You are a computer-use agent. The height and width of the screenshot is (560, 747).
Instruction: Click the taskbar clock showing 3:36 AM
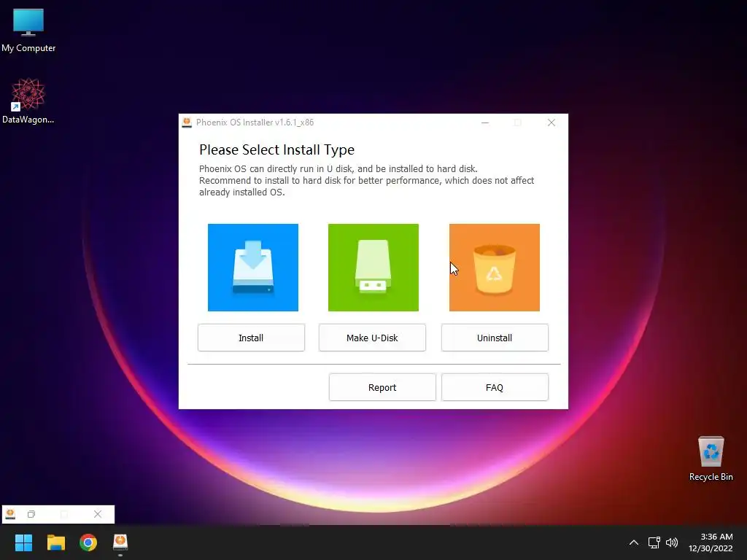click(x=711, y=542)
